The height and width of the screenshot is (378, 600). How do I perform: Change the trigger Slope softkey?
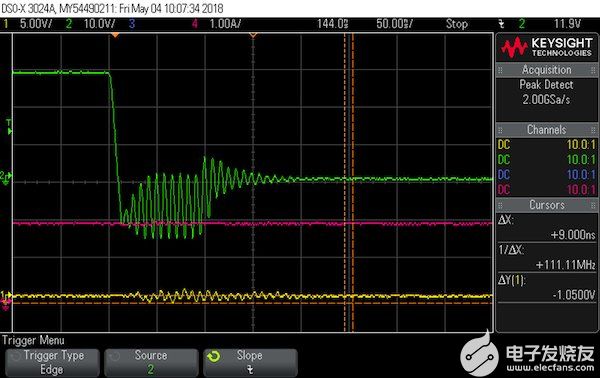(x=250, y=362)
